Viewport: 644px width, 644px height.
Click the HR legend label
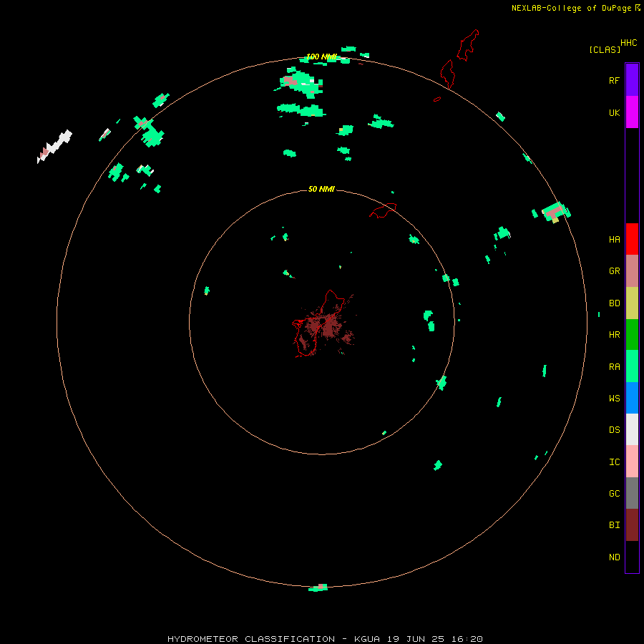click(x=614, y=334)
